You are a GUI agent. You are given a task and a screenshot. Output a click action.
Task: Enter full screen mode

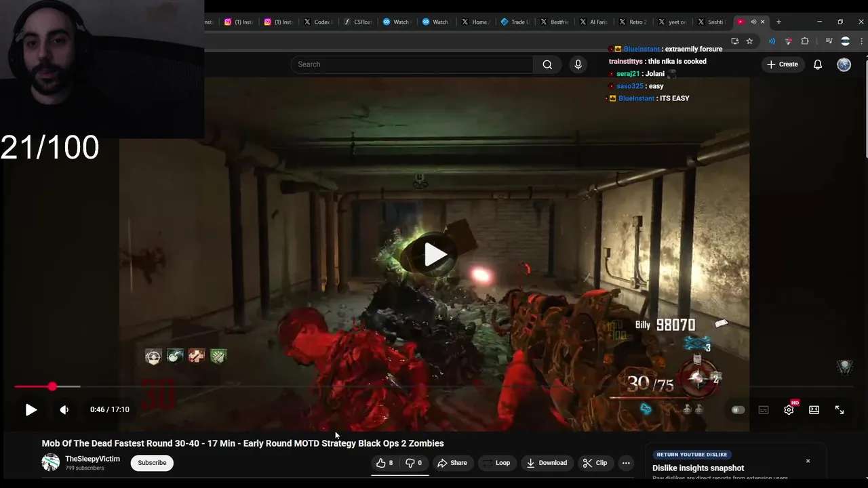pos(840,409)
